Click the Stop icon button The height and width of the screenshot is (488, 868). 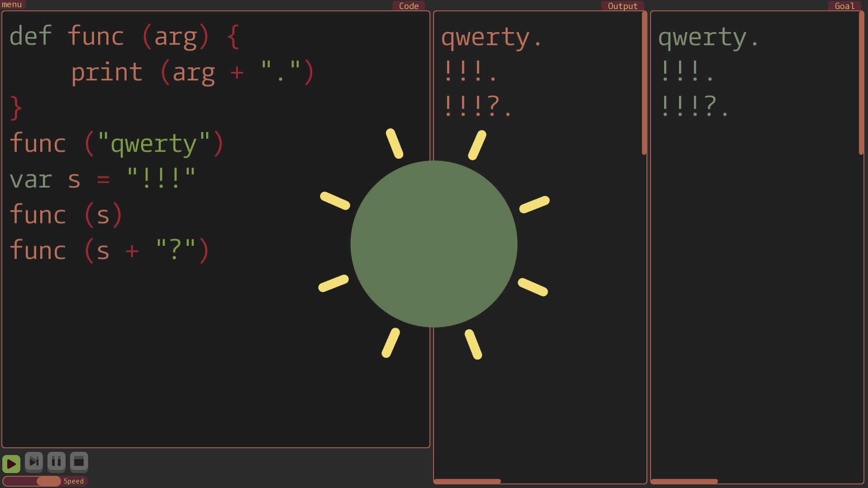pyautogui.click(x=79, y=462)
